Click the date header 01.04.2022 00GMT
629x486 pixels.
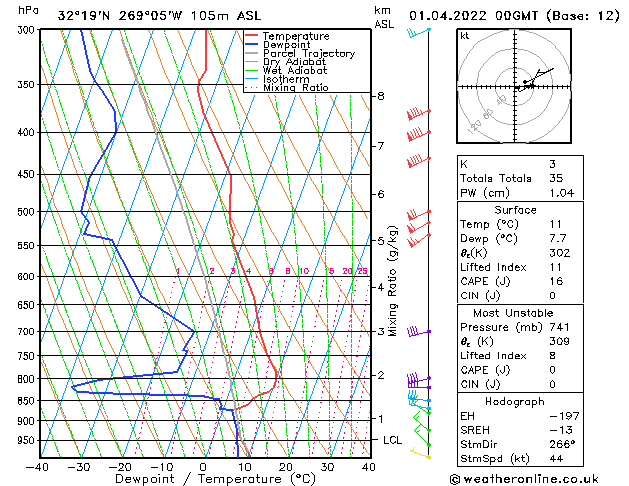pos(473,16)
